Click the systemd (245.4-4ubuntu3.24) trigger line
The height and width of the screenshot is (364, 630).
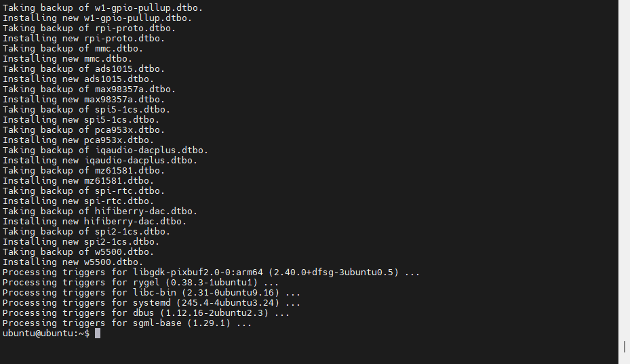[x=151, y=303]
